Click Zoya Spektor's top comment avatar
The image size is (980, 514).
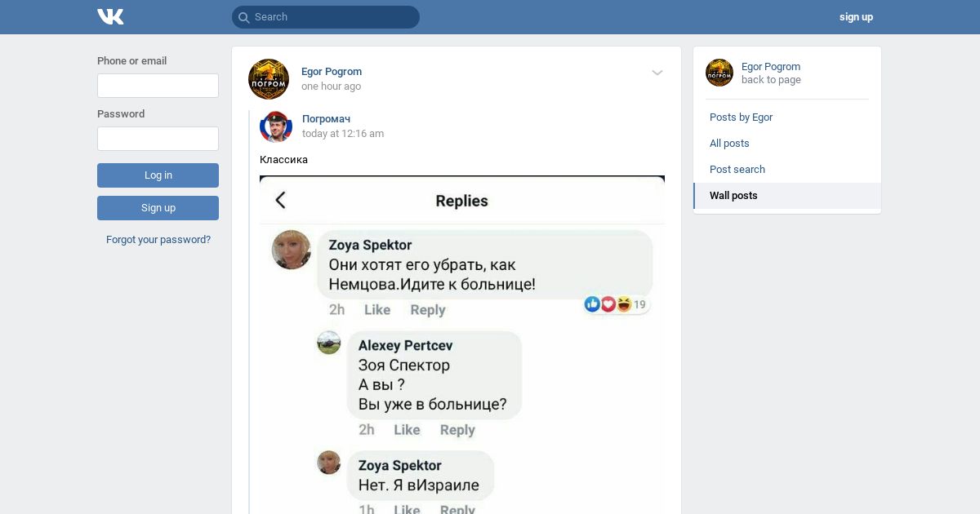[x=292, y=250]
